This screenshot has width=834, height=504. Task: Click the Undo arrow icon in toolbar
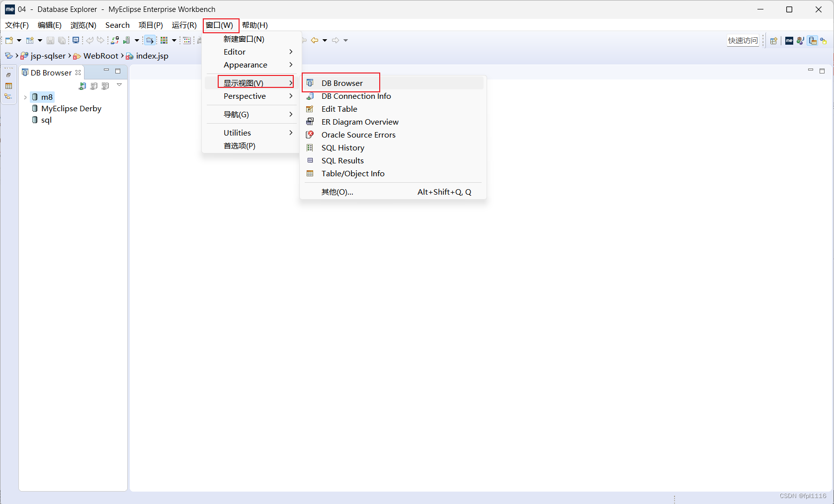pyautogui.click(x=89, y=40)
